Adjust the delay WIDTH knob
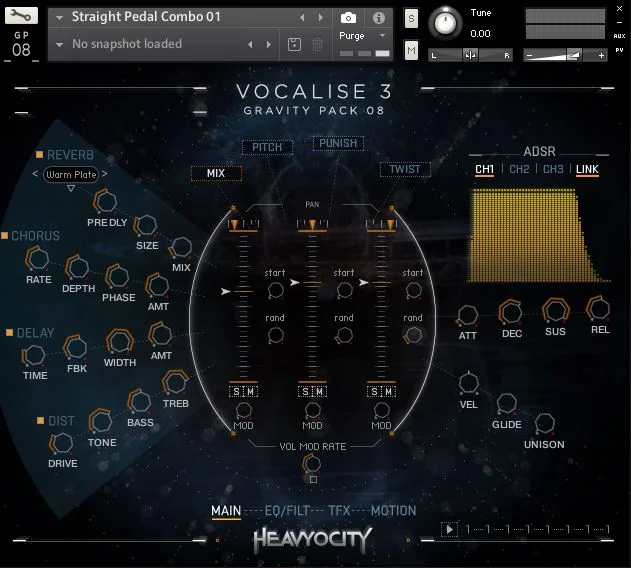This screenshot has width=631, height=568. (120, 341)
